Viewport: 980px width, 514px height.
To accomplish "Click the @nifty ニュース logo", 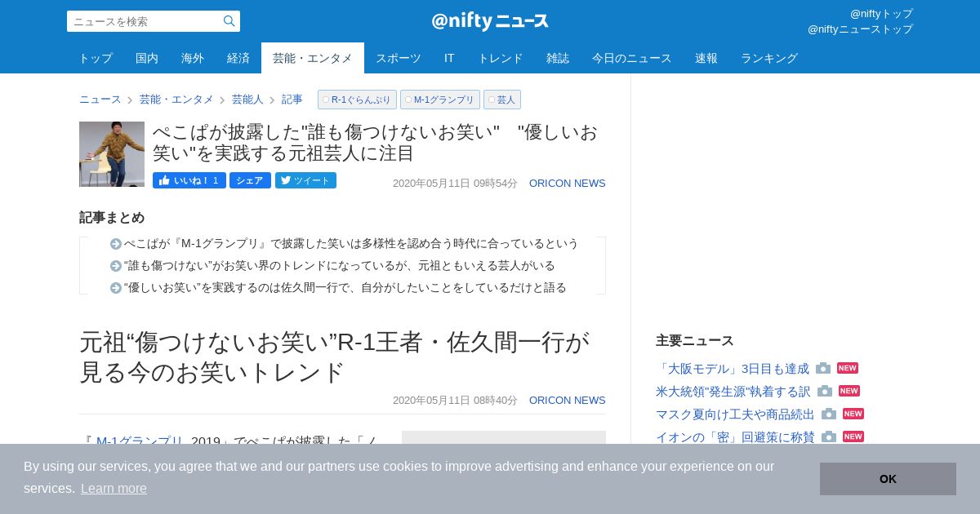I will 490,21.
